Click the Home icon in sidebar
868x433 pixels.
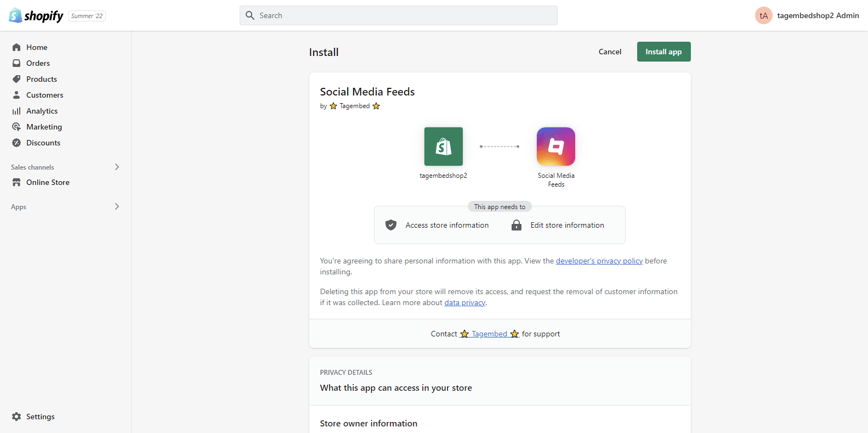(16, 47)
